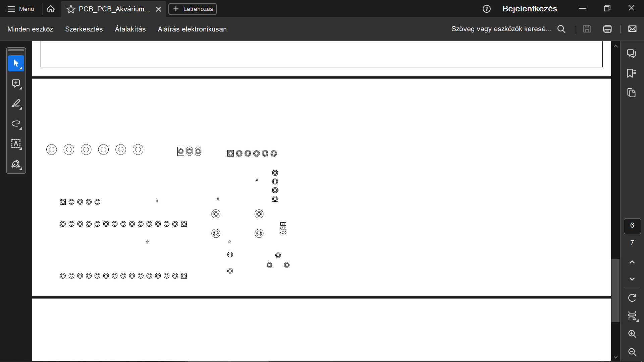Select the freehand draw lasso tool

coord(16,124)
